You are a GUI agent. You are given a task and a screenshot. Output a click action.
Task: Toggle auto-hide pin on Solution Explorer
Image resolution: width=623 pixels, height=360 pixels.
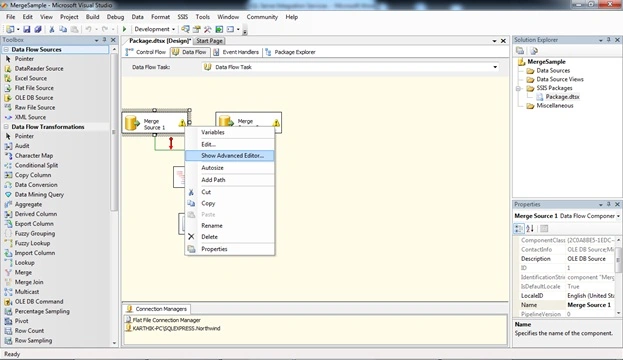(x=608, y=40)
